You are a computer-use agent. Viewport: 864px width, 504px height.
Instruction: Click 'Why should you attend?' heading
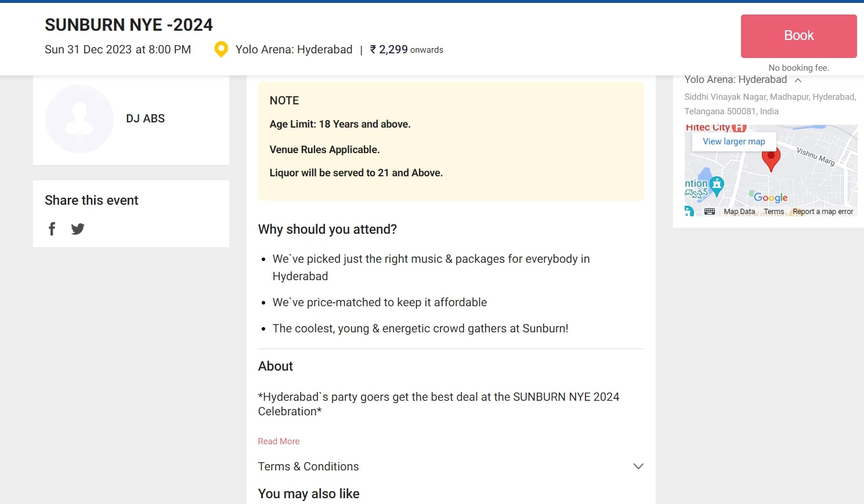(327, 229)
